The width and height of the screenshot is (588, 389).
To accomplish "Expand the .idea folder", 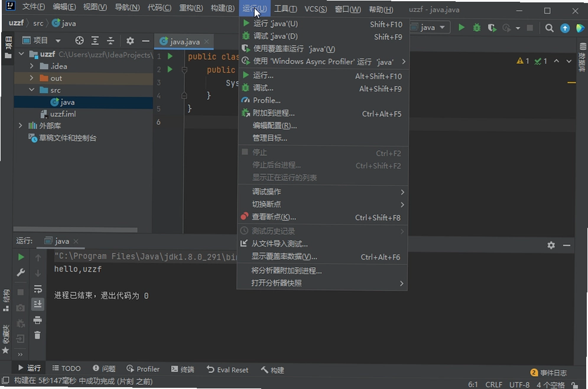I will click(x=31, y=66).
